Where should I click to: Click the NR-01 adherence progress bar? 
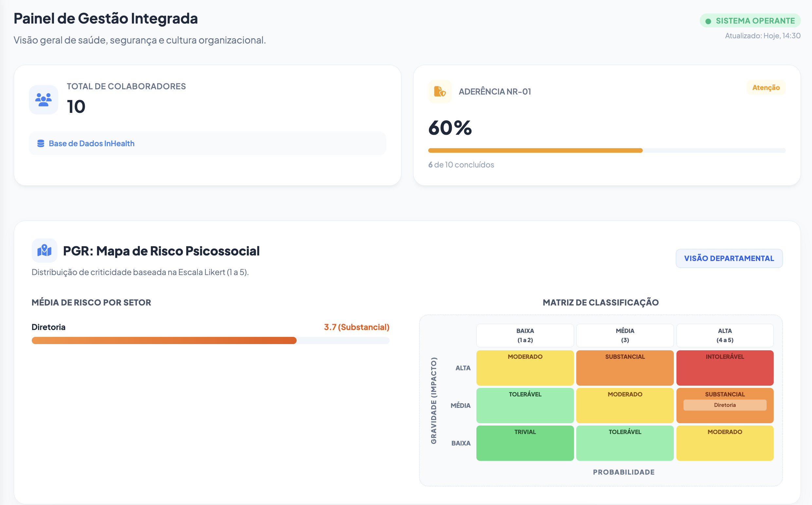pos(606,150)
